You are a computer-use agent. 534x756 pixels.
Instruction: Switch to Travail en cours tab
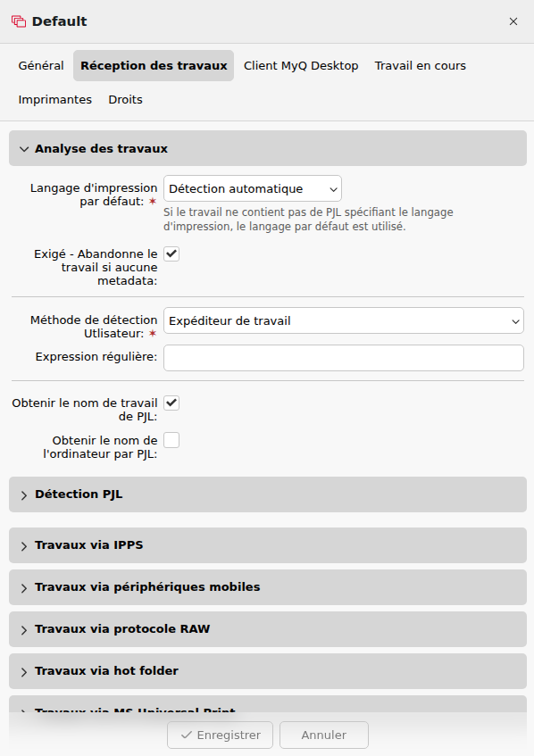[421, 65]
